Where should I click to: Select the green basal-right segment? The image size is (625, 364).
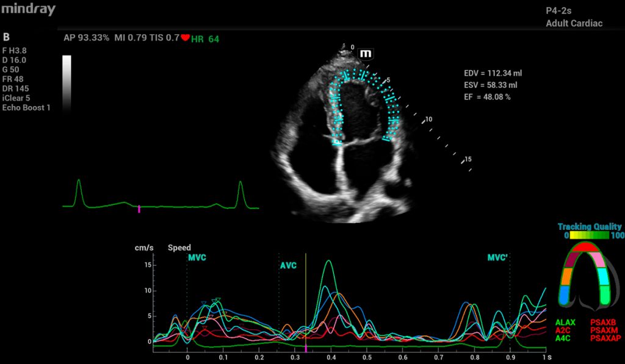pos(605,294)
